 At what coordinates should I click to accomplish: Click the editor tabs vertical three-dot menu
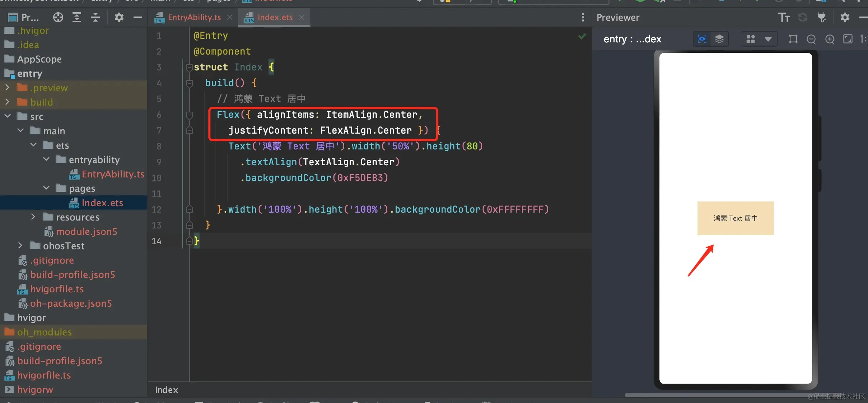pyautogui.click(x=583, y=17)
